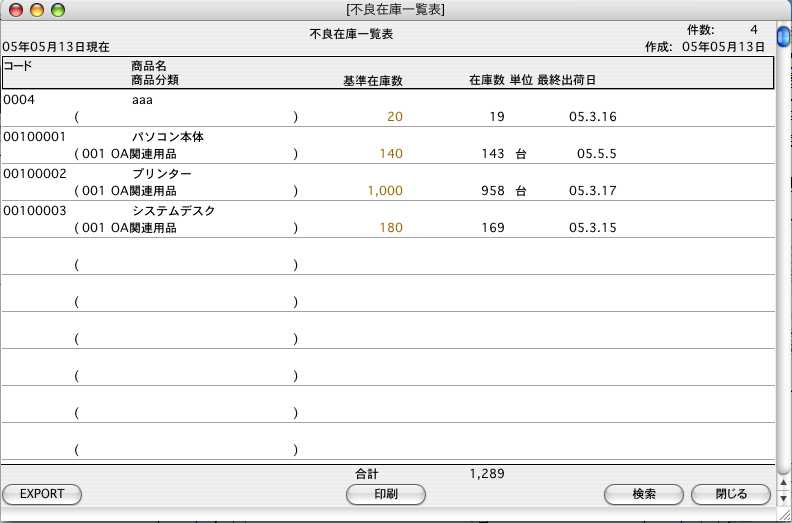Select the プリンター product name

point(161,174)
